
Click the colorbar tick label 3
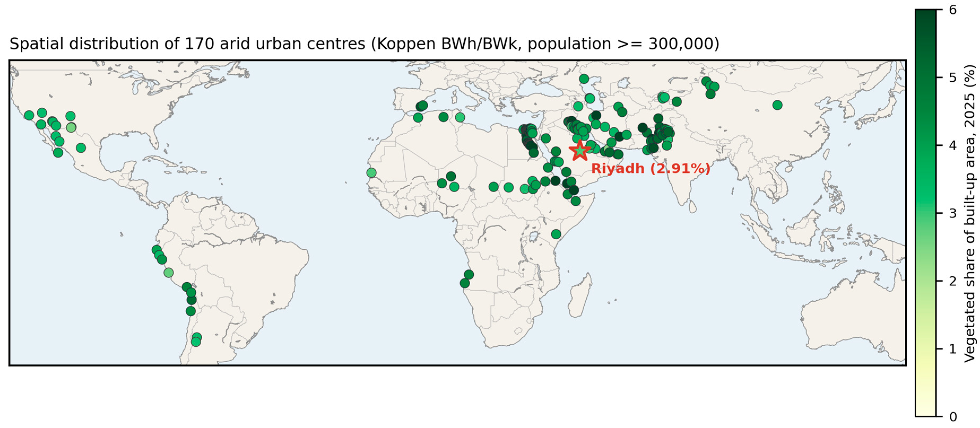click(x=953, y=213)
